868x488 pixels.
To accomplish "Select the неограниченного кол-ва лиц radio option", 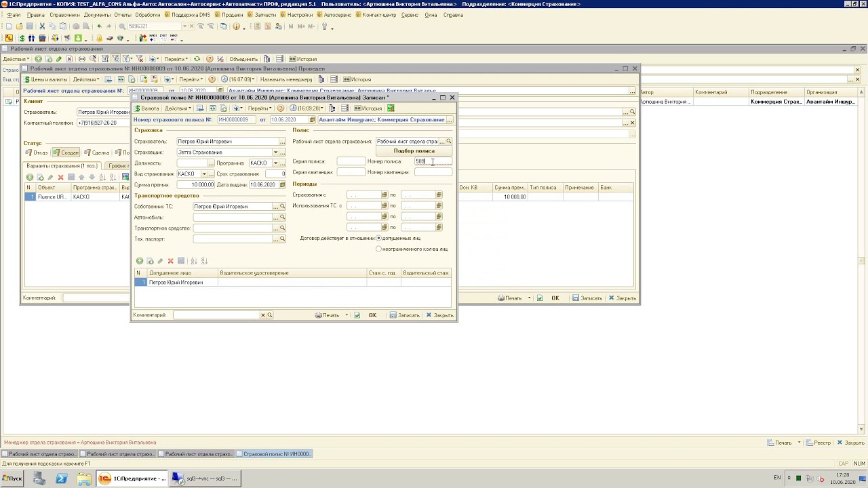I will tap(378, 249).
